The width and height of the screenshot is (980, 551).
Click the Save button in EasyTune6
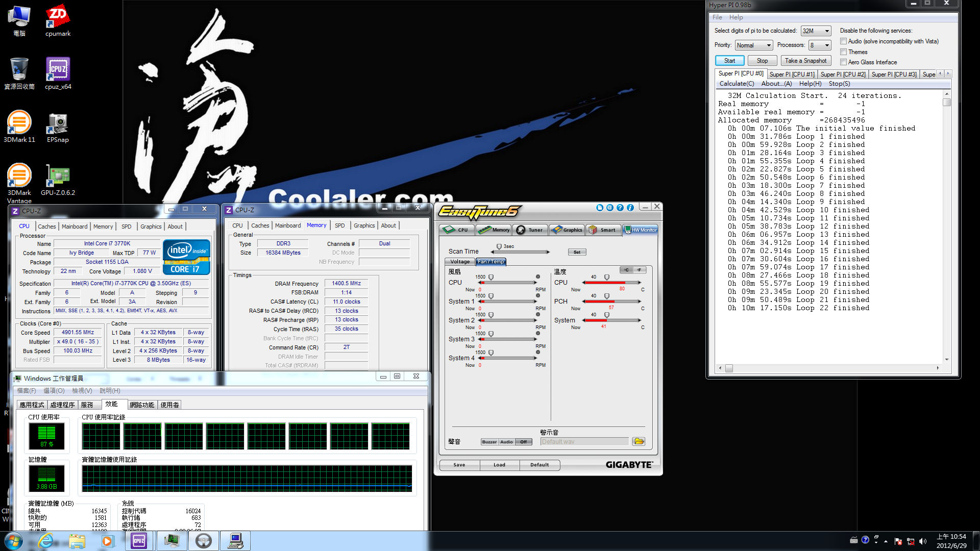click(459, 465)
